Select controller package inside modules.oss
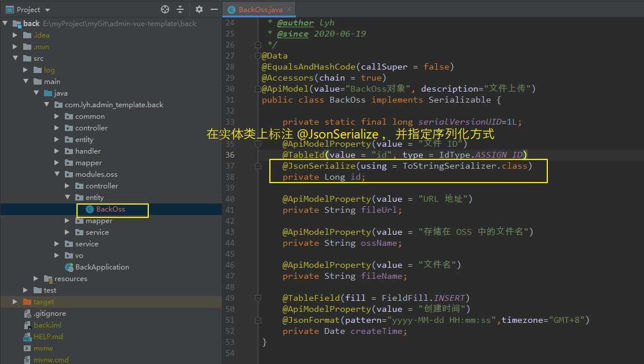This screenshot has width=644, height=364. point(102,185)
